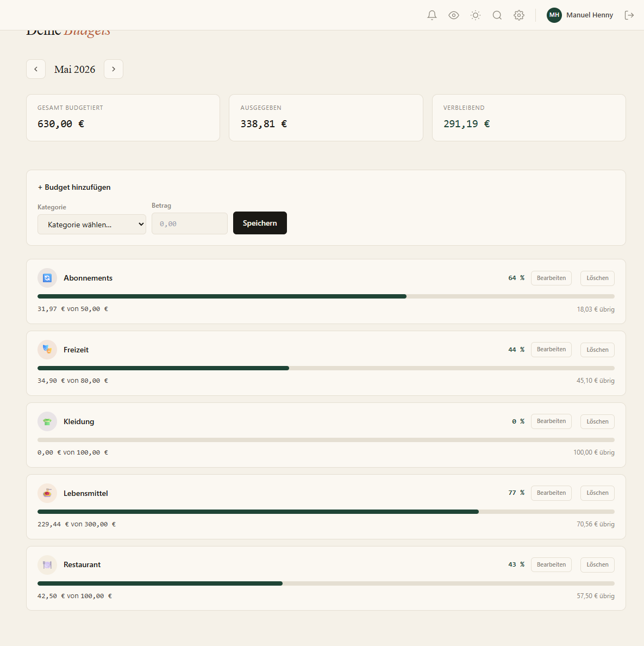Click the Mai 2026 month label
The width and height of the screenshot is (644, 646).
74,69
